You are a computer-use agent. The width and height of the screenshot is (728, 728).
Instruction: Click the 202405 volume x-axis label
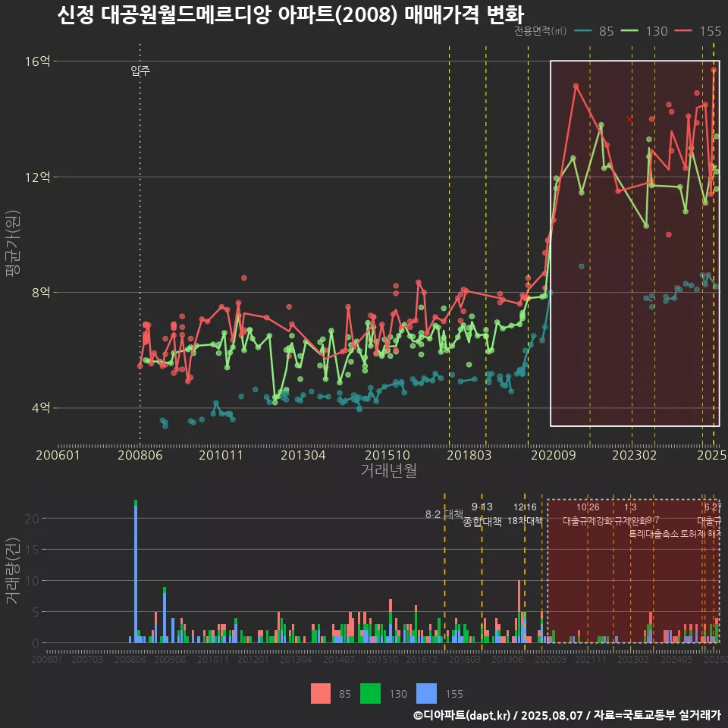[x=676, y=659]
